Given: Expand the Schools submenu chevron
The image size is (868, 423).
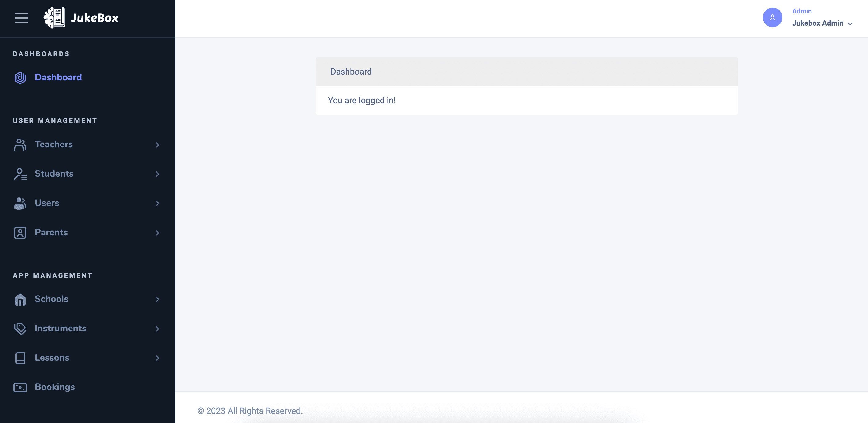Looking at the screenshot, I should [157, 299].
